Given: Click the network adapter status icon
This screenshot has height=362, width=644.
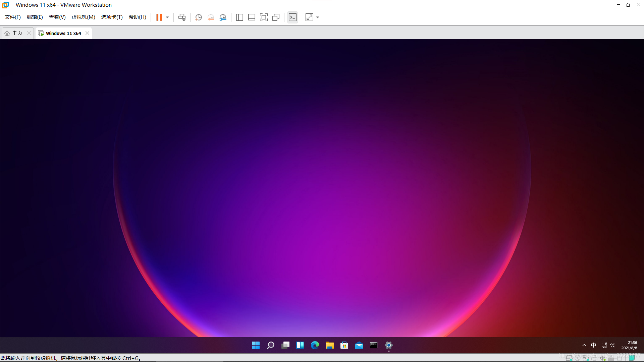Looking at the screenshot, I should tap(586, 358).
